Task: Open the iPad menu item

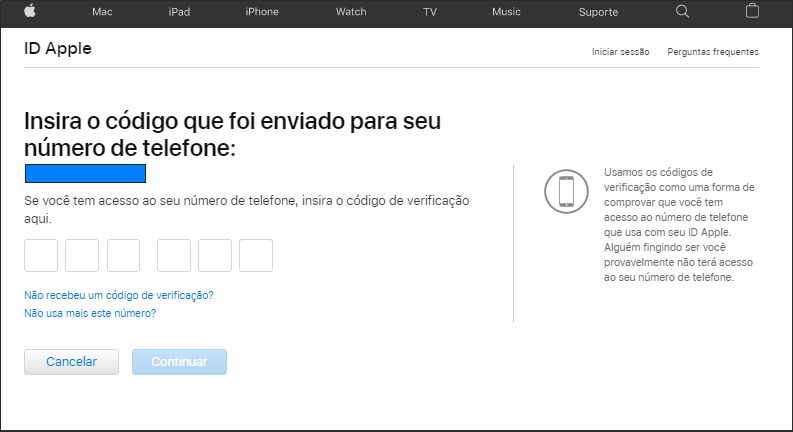Action: point(179,12)
